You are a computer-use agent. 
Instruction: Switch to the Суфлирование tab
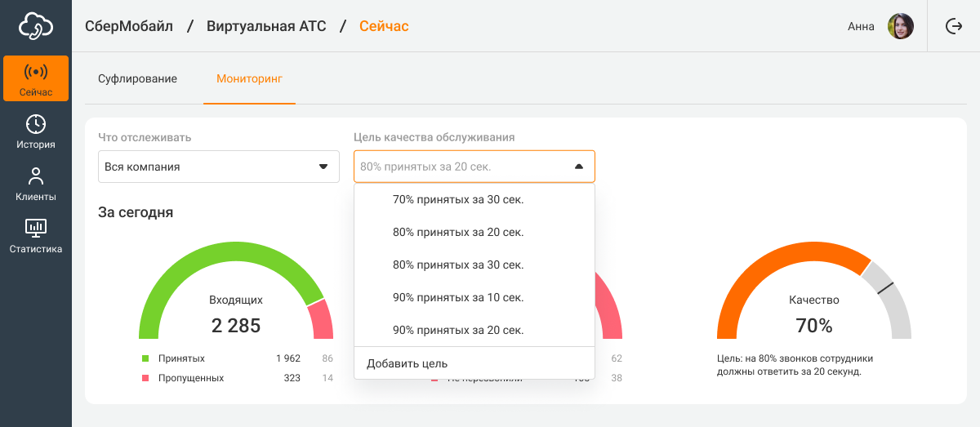(x=137, y=79)
